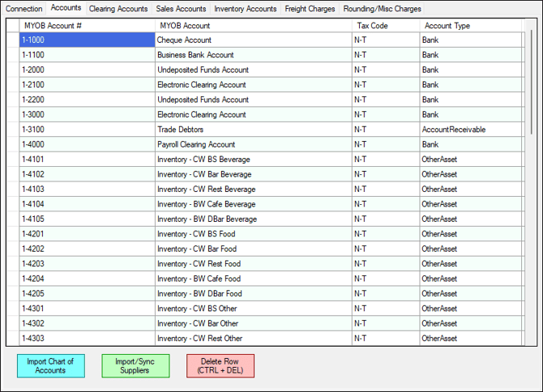The width and height of the screenshot is (543, 392).
Task: Click the Tax Code column header
Action: tap(386, 26)
